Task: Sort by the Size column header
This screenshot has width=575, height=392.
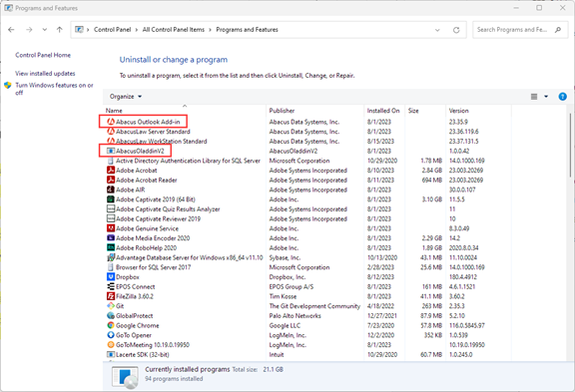Action: click(425, 111)
